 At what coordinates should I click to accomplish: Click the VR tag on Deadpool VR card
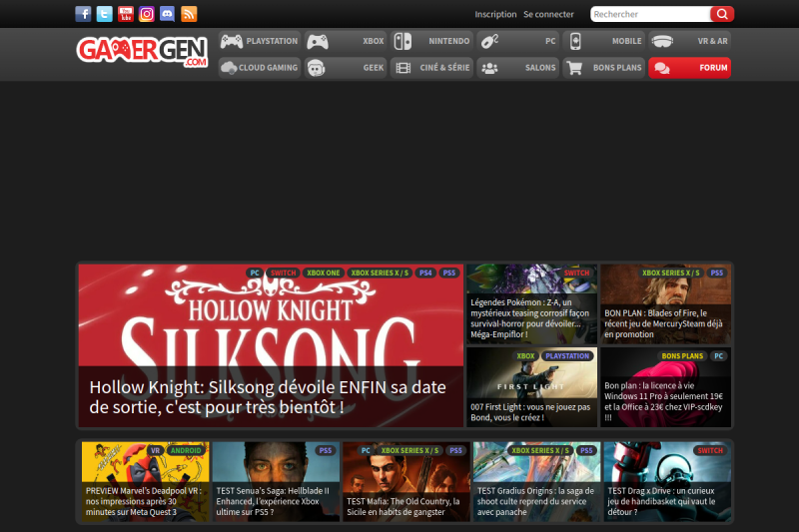click(155, 450)
